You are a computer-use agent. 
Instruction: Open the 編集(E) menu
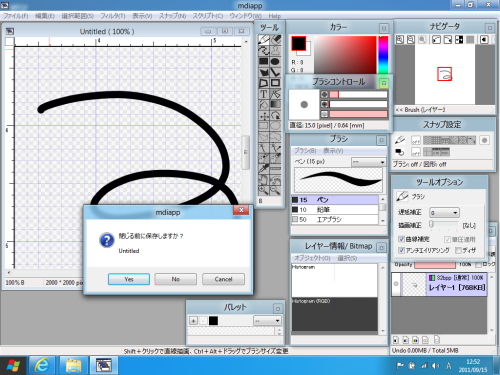45,16
